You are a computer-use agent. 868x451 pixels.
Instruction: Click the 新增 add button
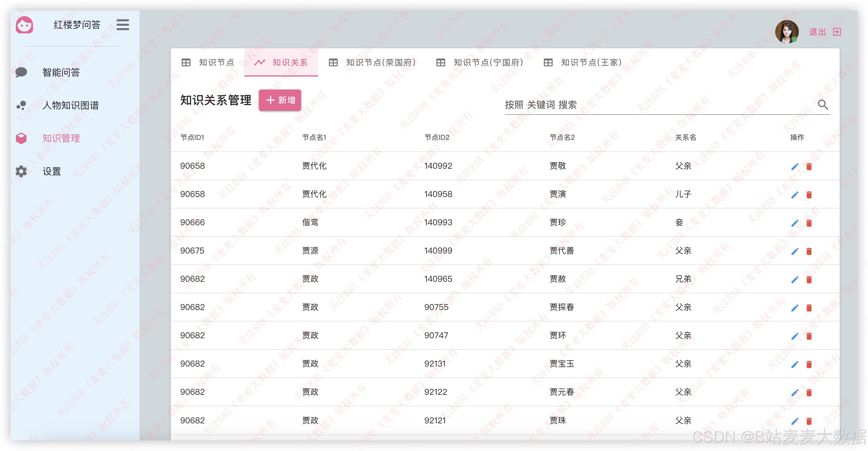tap(280, 100)
